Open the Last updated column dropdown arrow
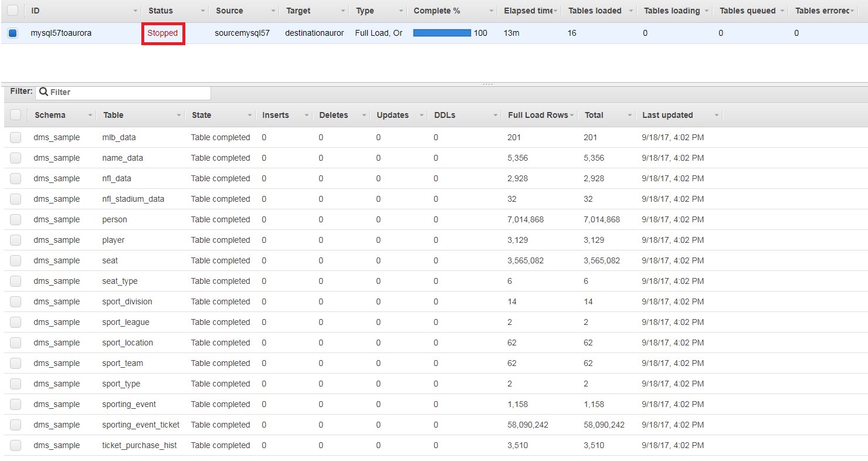This screenshot has width=868, height=461. 717,116
